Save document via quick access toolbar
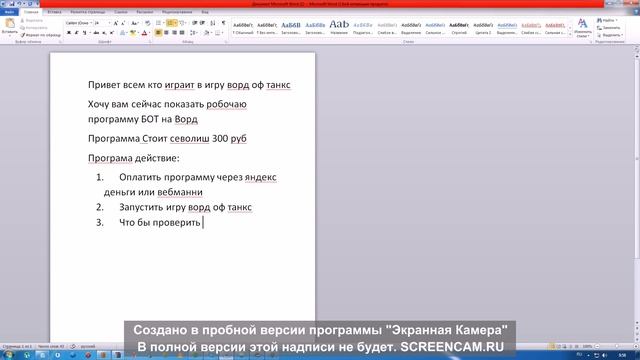Screen dimensions: 640x360 (11, 4)
